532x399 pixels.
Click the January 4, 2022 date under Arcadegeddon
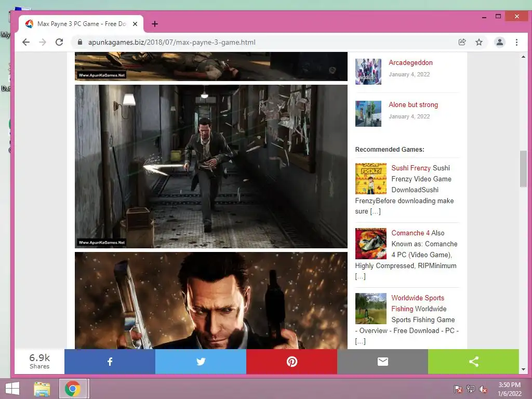pos(409,74)
